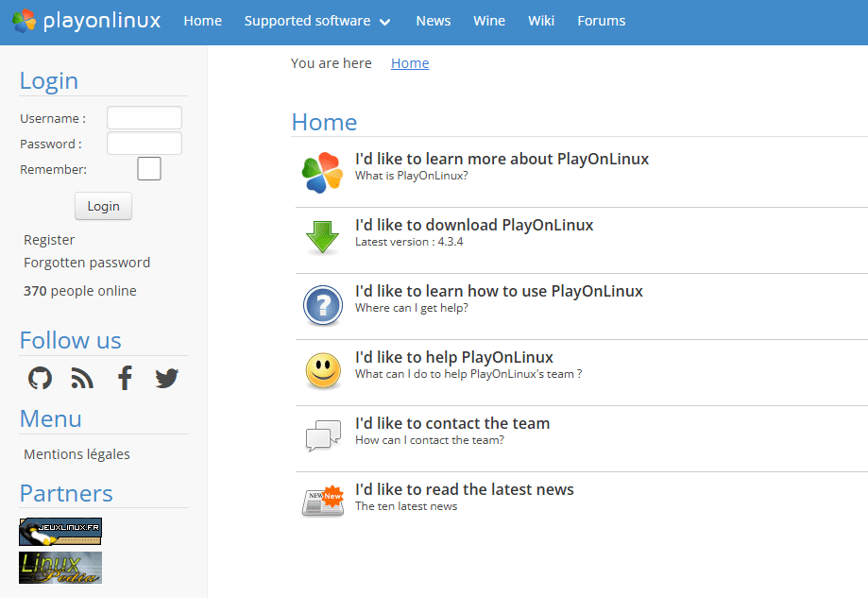Open the GitHub page via its icon

tap(40, 378)
